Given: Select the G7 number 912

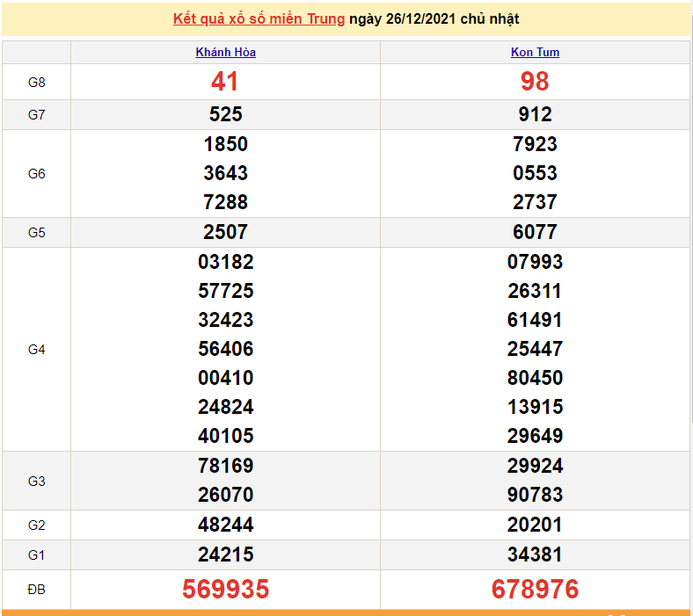Looking at the screenshot, I should click(x=535, y=114).
